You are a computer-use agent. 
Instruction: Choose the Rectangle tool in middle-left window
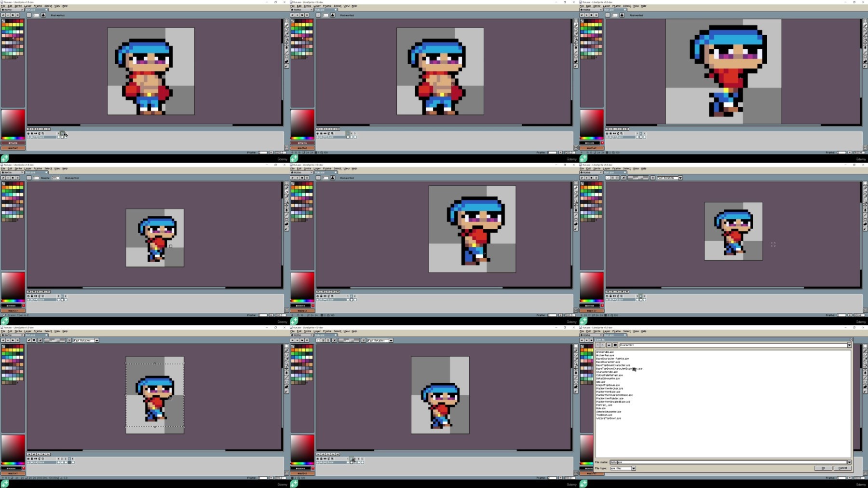click(x=286, y=220)
